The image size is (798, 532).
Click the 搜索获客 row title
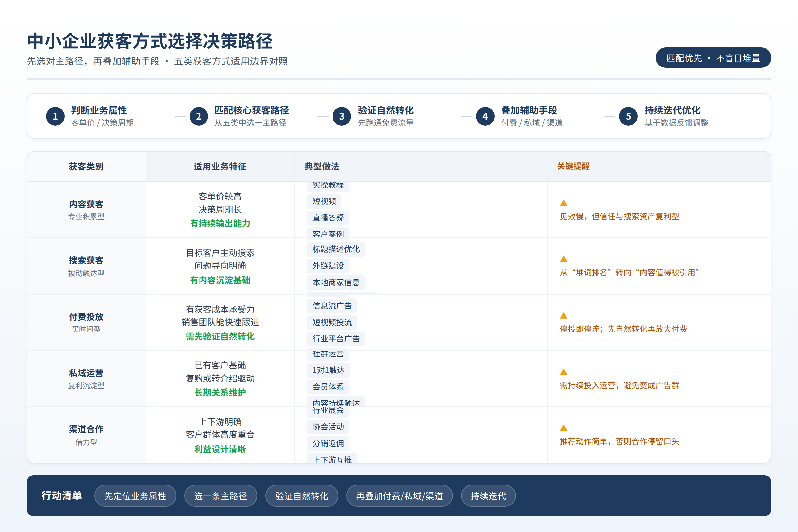click(86, 260)
